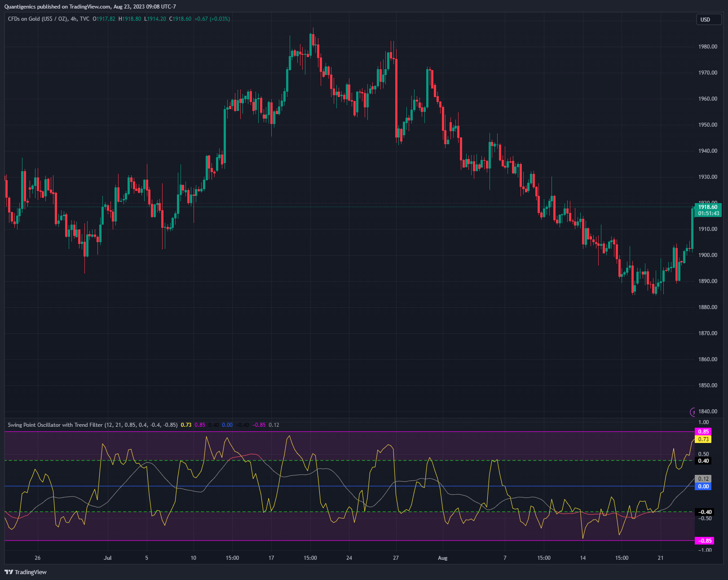Screen dimensions: 728x580
Task: Click the purple lightning icon near 1840.00
Action: pos(693,412)
